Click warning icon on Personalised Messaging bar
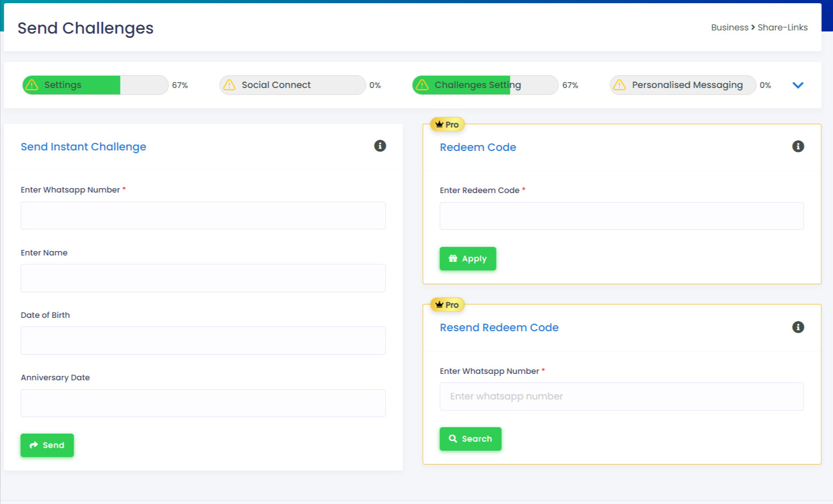Screen dimensions: 833x504 620,85
